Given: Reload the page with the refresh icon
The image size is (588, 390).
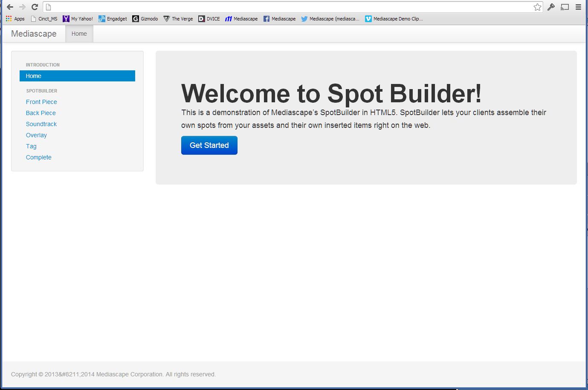Looking at the screenshot, I should point(35,7).
